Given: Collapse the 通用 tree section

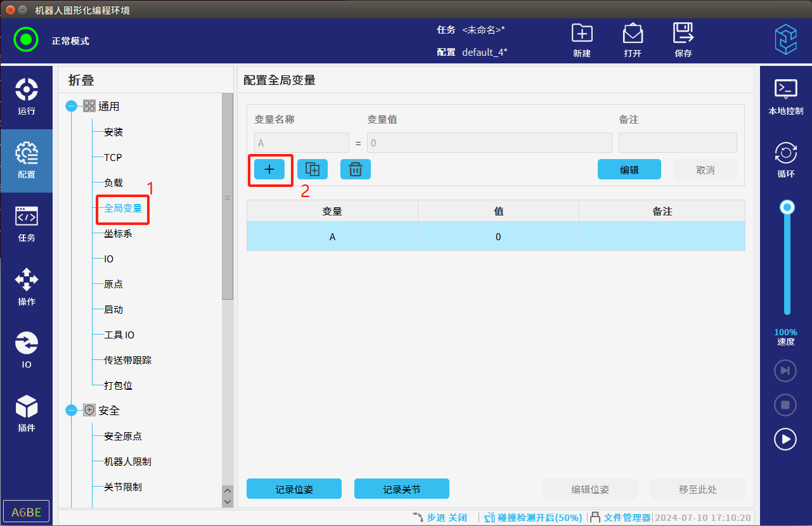Looking at the screenshot, I should 72,106.
